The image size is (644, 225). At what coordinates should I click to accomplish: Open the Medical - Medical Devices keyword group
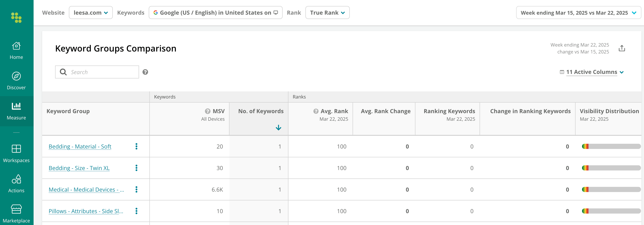click(x=86, y=189)
